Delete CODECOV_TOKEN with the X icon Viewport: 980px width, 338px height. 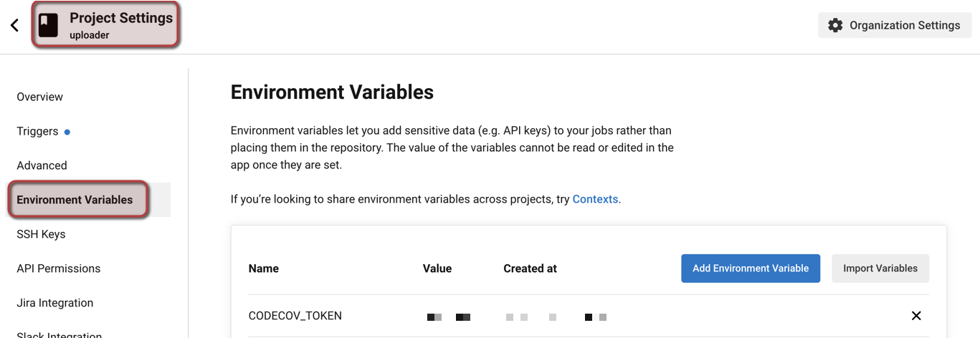(915, 316)
